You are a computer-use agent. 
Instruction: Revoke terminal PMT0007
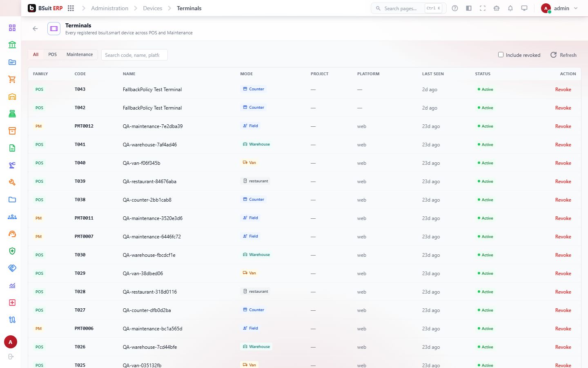tap(563, 236)
